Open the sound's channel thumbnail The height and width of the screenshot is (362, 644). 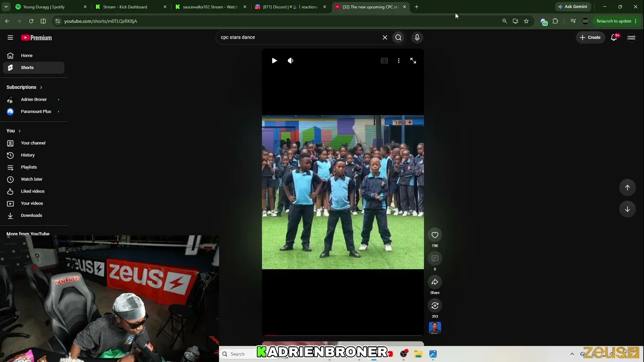[x=435, y=328]
